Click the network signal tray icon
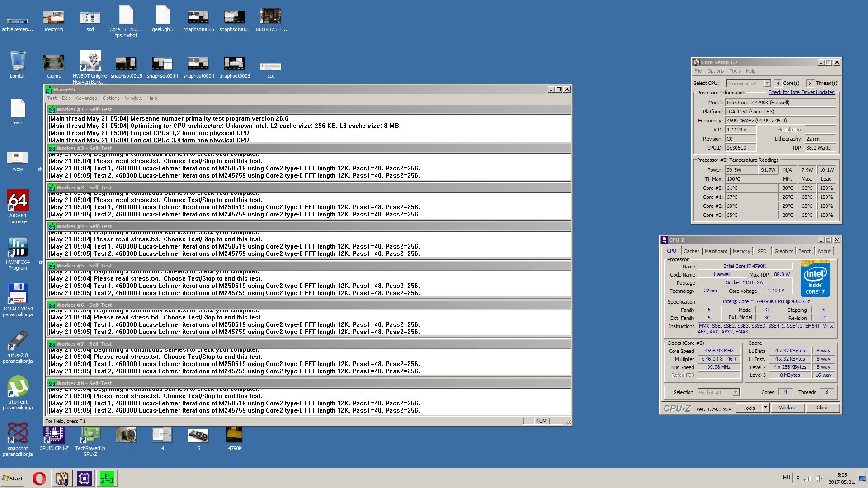 (x=808, y=478)
